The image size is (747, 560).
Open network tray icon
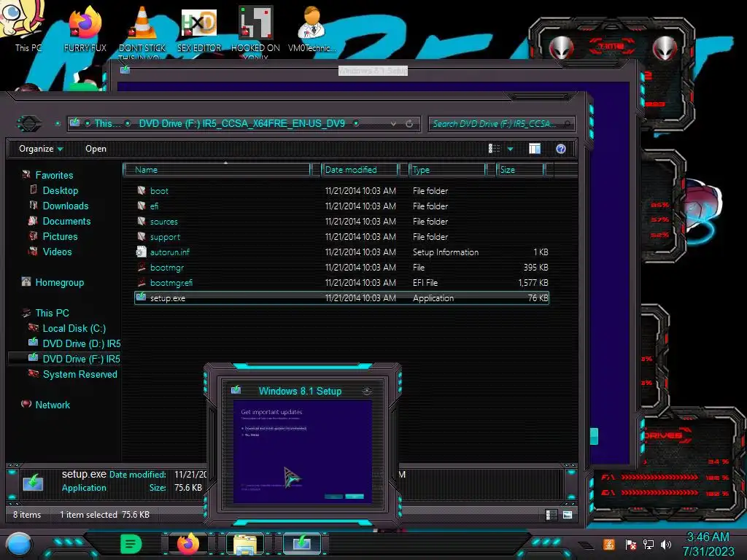point(649,544)
